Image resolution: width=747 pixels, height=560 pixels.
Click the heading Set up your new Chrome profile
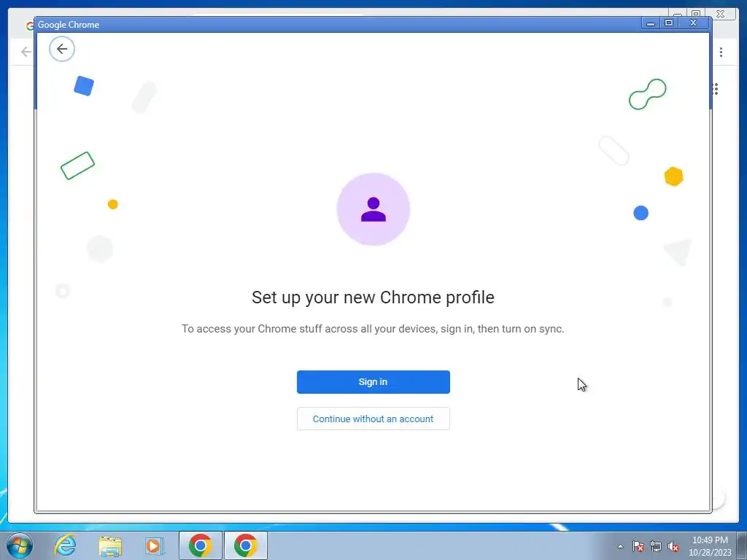(x=373, y=297)
